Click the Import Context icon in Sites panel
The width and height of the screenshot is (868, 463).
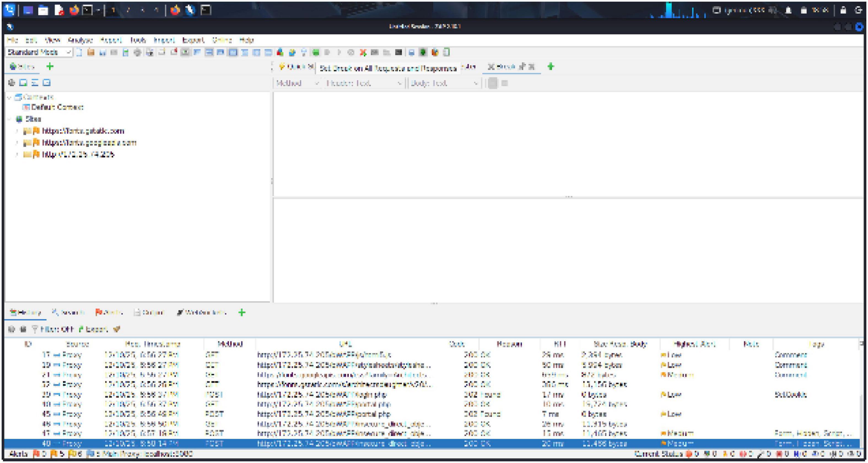(x=35, y=83)
